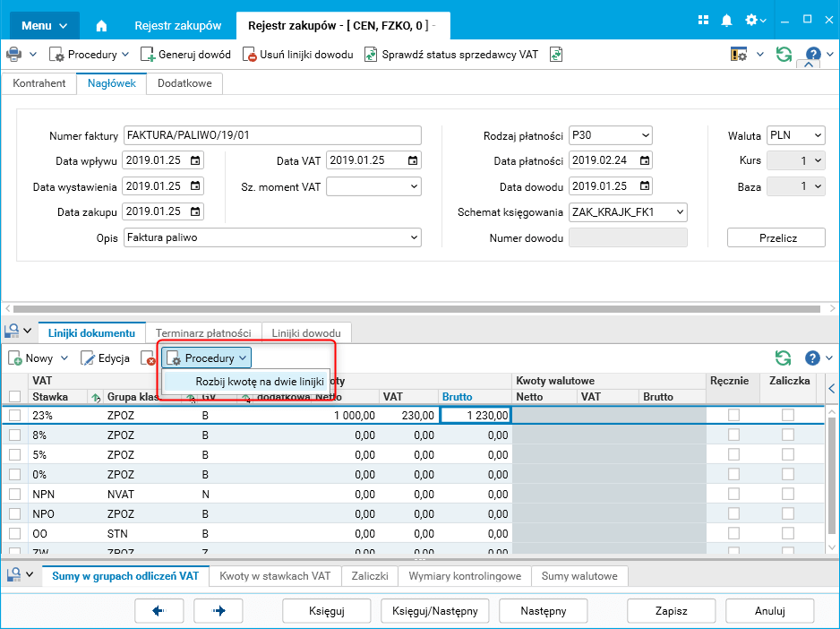This screenshot has width=840, height=629.
Task: Toggle Ręcznie checkbox in 23% row
Action: (x=733, y=415)
